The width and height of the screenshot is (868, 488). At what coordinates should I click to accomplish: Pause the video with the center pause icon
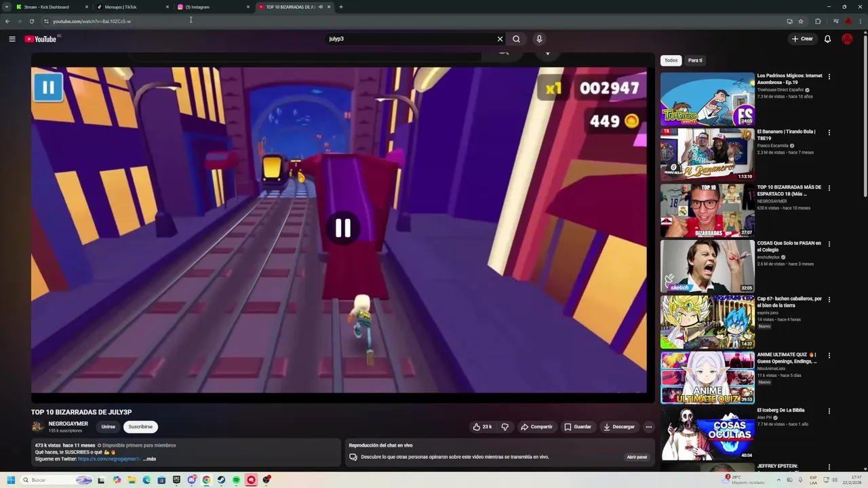tap(343, 228)
